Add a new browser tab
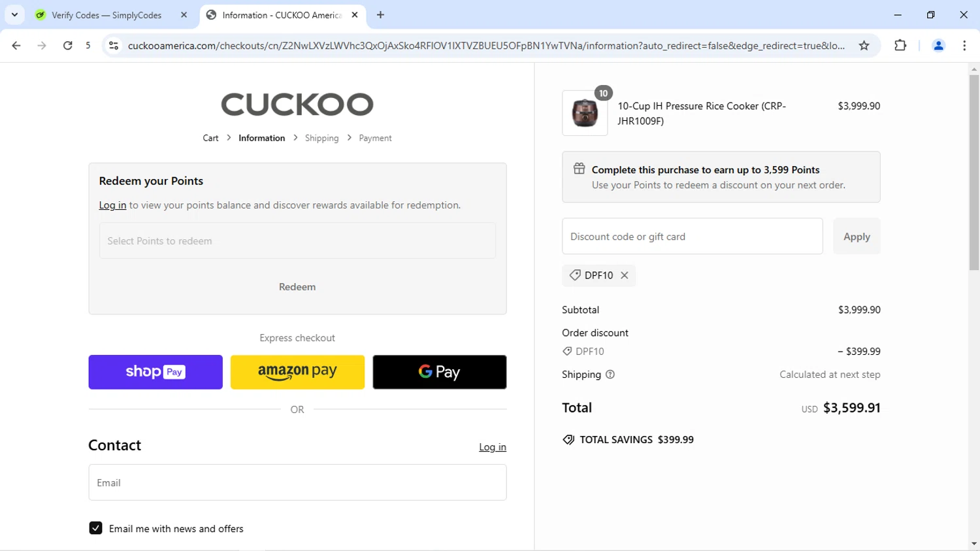 pyautogui.click(x=380, y=14)
